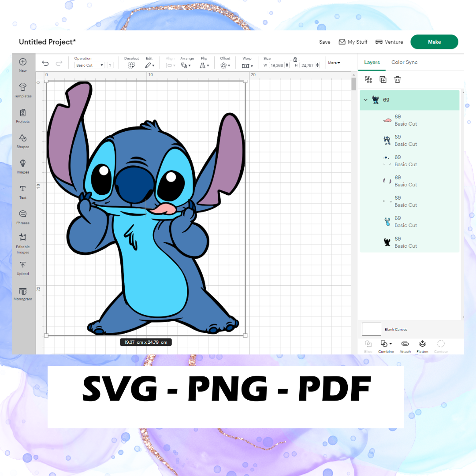Create a New project from the sidebar
This screenshot has width=476, height=476.
[23, 65]
